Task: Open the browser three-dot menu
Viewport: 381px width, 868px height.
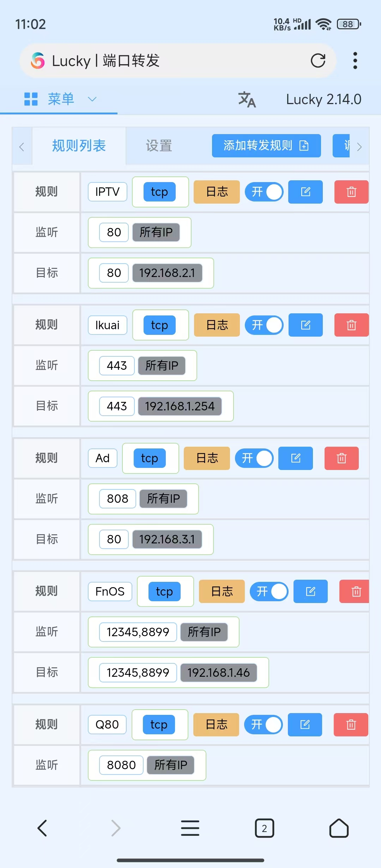Action: [355, 61]
